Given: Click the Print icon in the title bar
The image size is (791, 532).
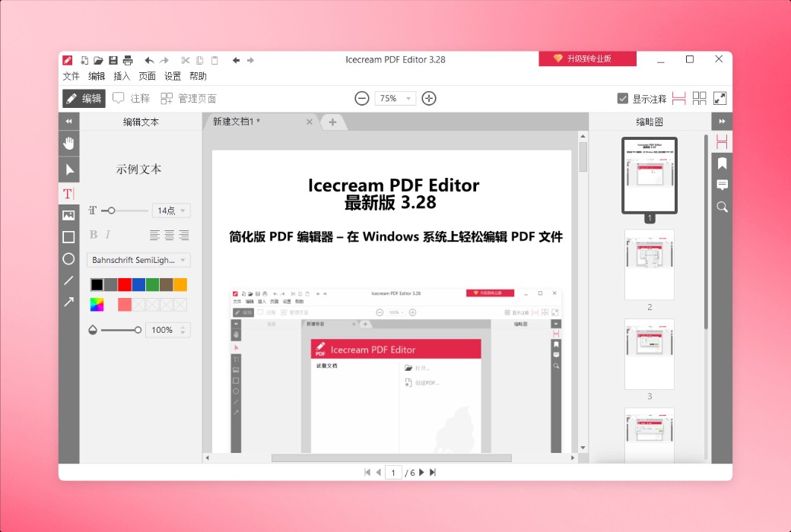Looking at the screenshot, I should click(129, 60).
